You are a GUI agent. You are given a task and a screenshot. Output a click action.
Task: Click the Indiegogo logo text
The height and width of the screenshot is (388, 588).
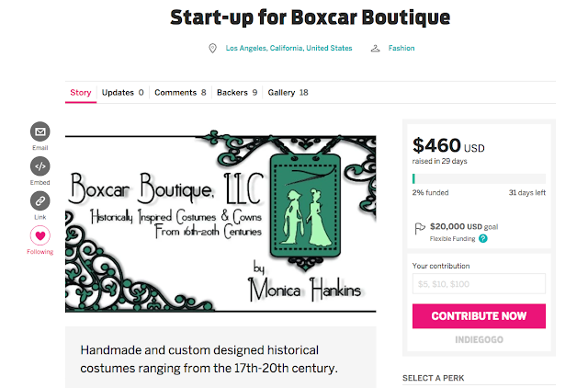coord(479,340)
